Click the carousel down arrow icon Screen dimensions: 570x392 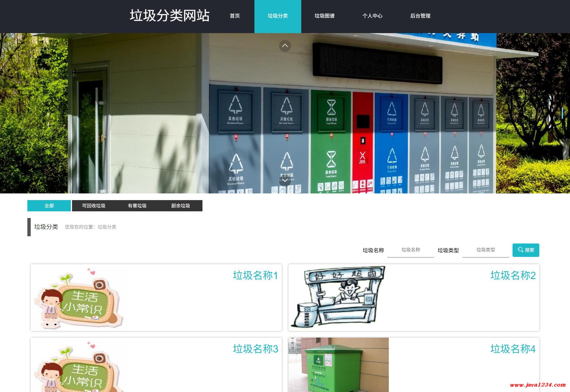(x=285, y=180)
